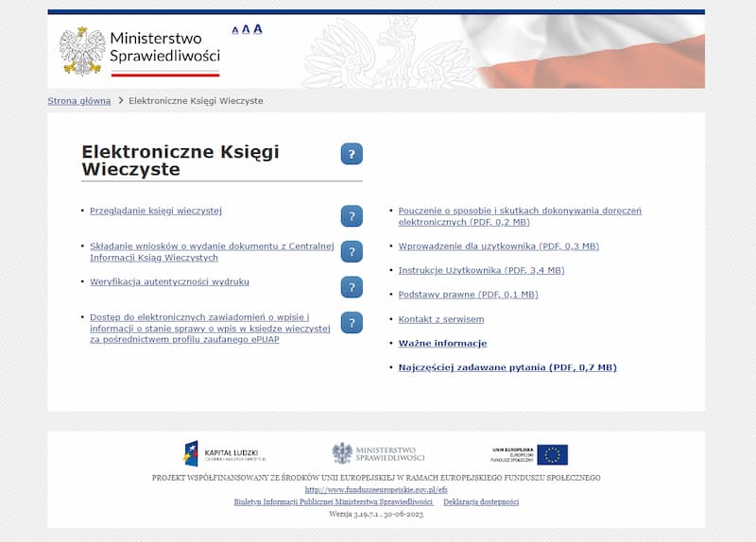This screenshot has height=542, width=756.
Task: Open Weryfikacja autentyczności wydruku link
Action: pos(169,281)
